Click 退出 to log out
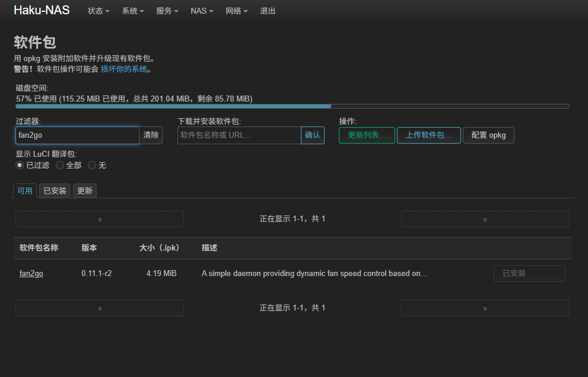This screenshot has height=377, width=588. coord(268,11)
